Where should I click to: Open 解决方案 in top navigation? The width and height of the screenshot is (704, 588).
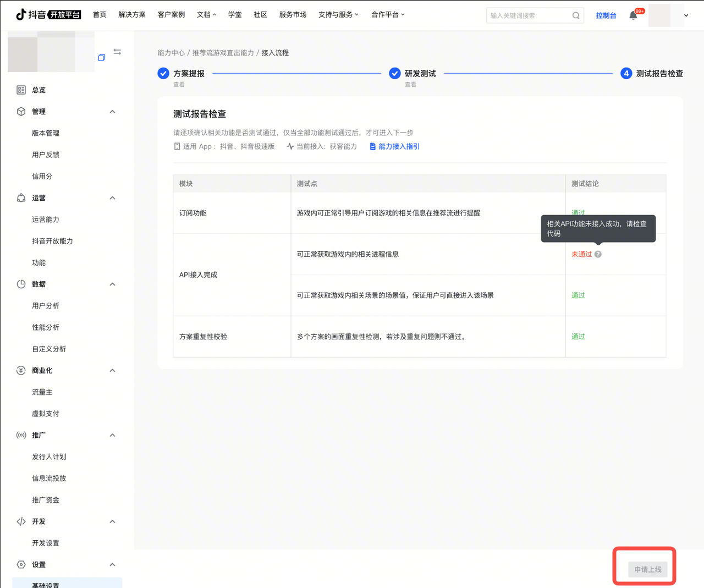click(x=132, y=15)
